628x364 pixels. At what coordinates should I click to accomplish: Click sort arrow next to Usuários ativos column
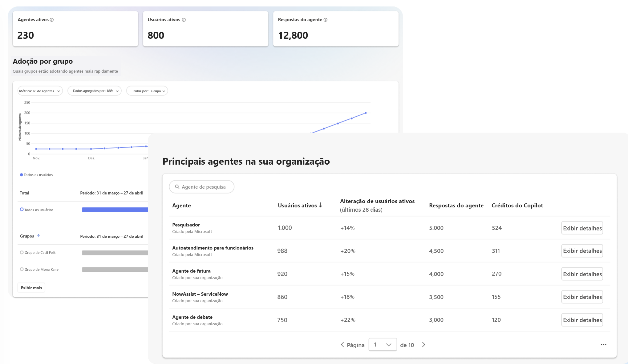tap(321, 205)
